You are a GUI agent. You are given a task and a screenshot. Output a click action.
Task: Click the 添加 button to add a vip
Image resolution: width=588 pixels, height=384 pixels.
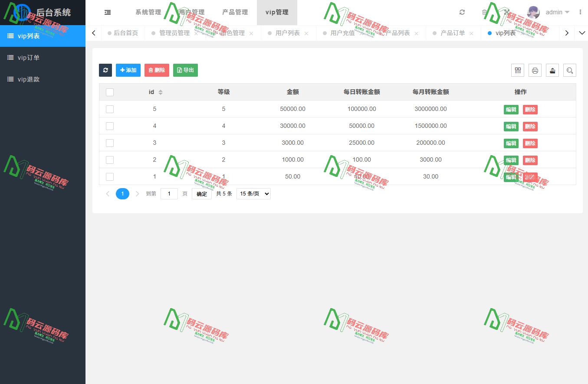(x=128, y=70)
